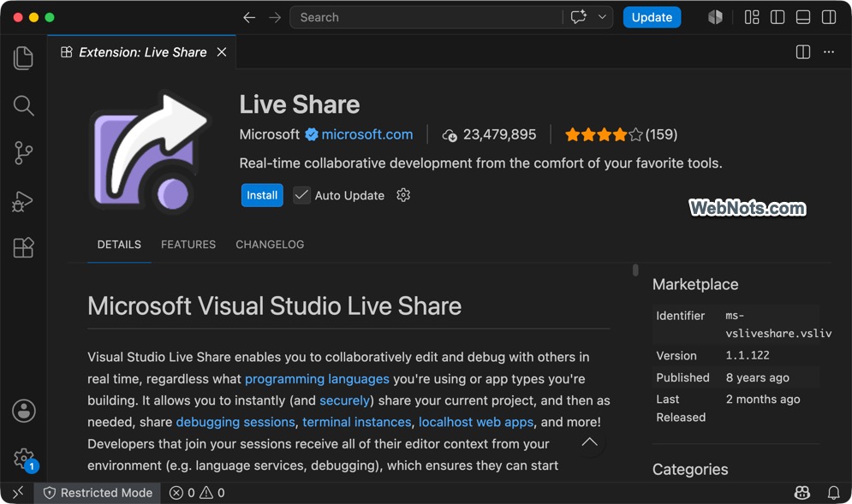Click the Categories heading

click(690, 469)
